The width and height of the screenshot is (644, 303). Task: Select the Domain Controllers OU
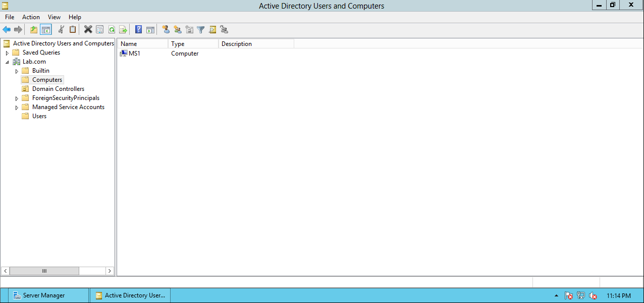click(x=58, y=89)
